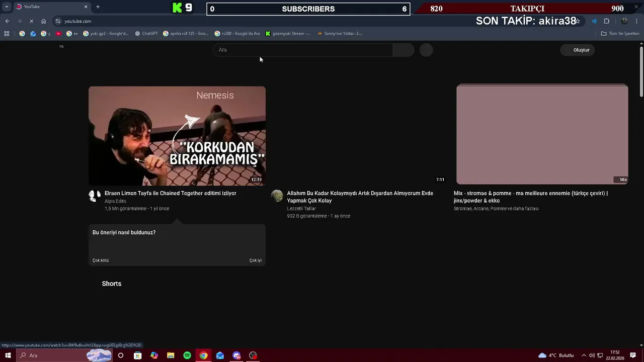Expand the system tray hidden icons arrow

584,355
